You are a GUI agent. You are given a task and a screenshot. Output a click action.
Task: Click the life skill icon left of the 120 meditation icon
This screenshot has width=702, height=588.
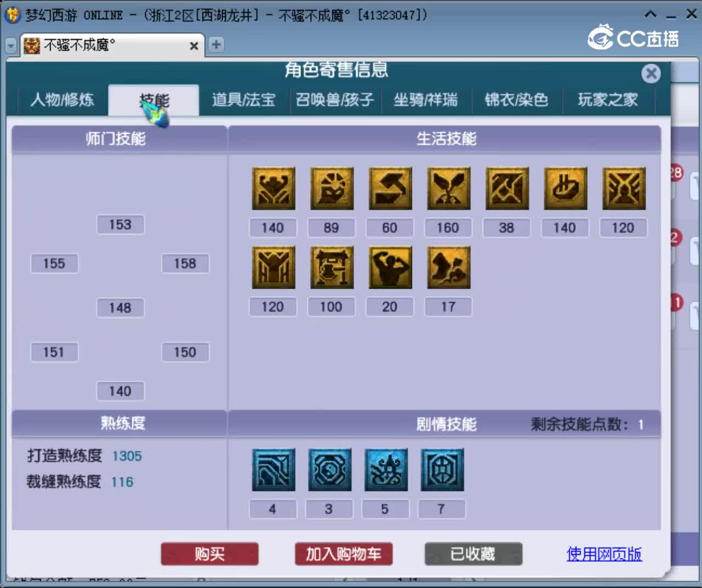(565, 188)
